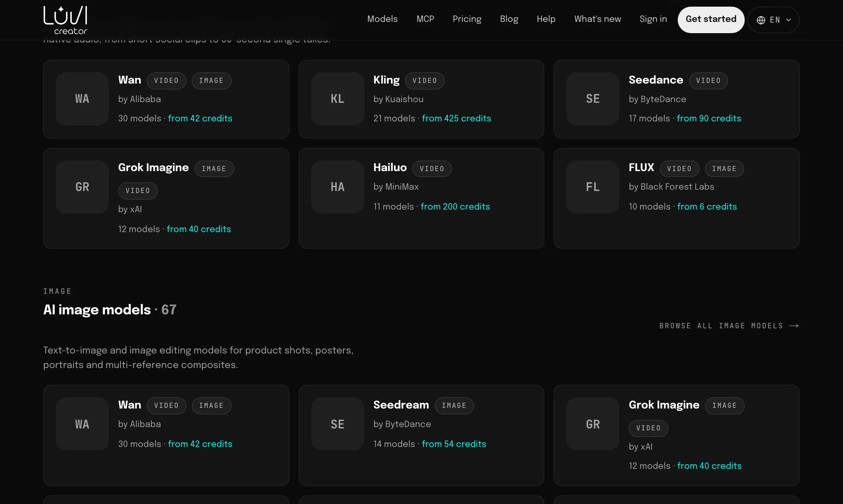Click the GR icon in image section Grok Imagine card
The width and height of the screenshot is (843, 504).
coord(592,424)
